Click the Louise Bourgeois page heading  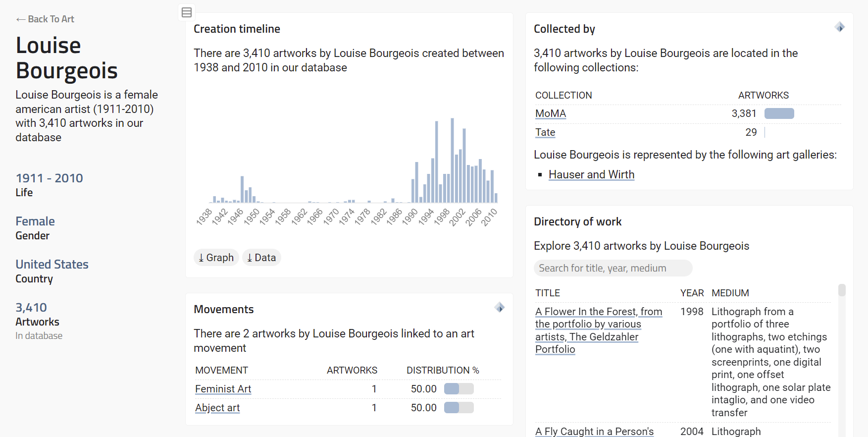point(66,58)
